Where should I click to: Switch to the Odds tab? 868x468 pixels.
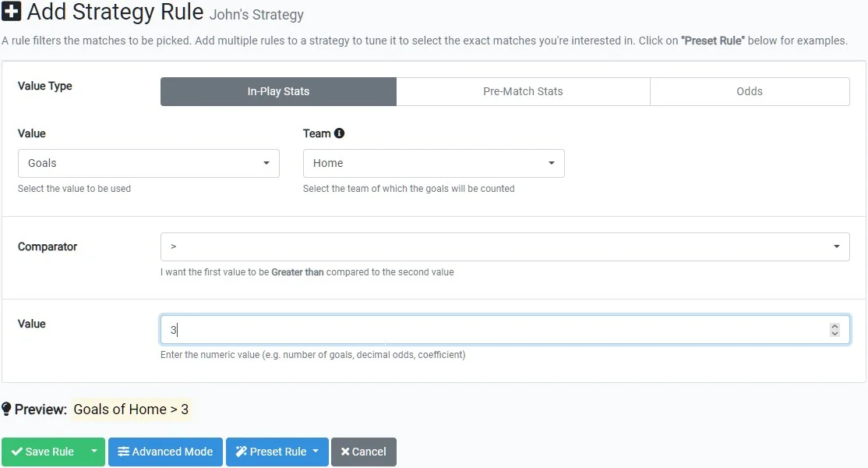coord(749,91)
